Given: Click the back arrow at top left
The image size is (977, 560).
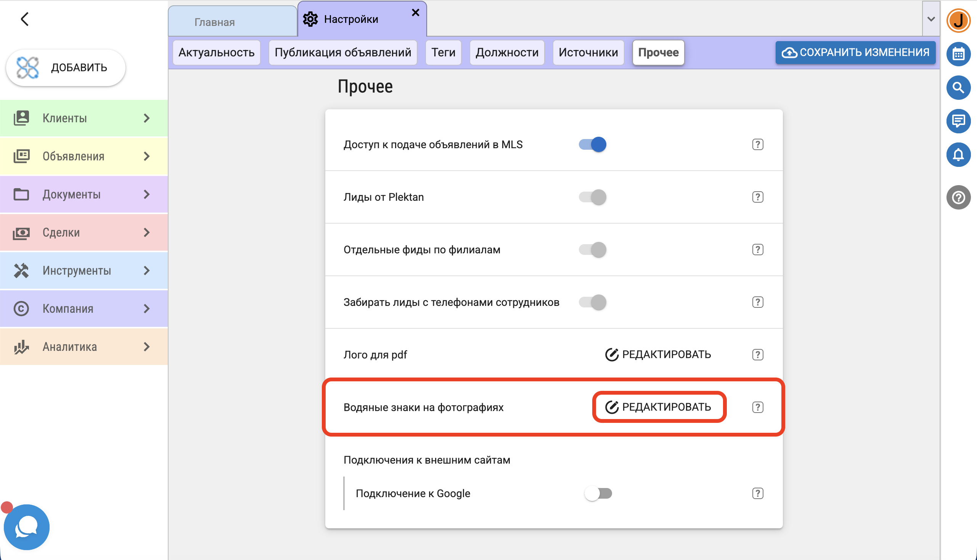Looking at the screenshot, I should tap(25, 19).
